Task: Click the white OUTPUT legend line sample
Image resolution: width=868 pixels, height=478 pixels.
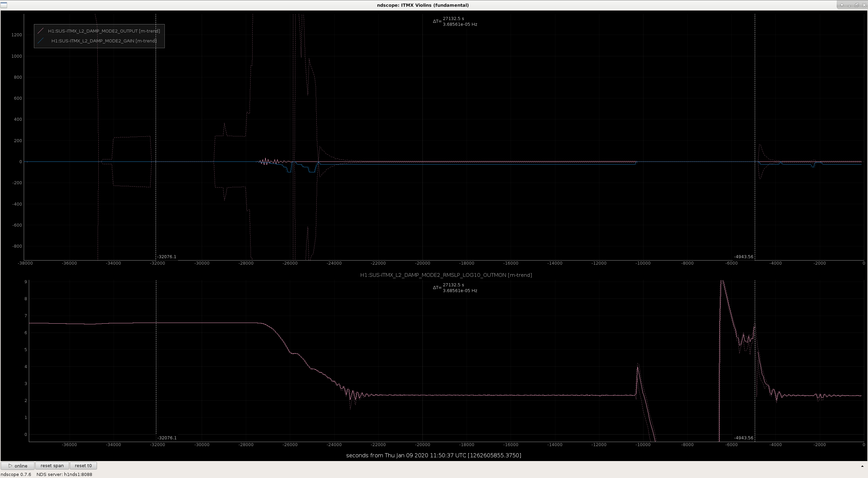Action: point(41,31)
